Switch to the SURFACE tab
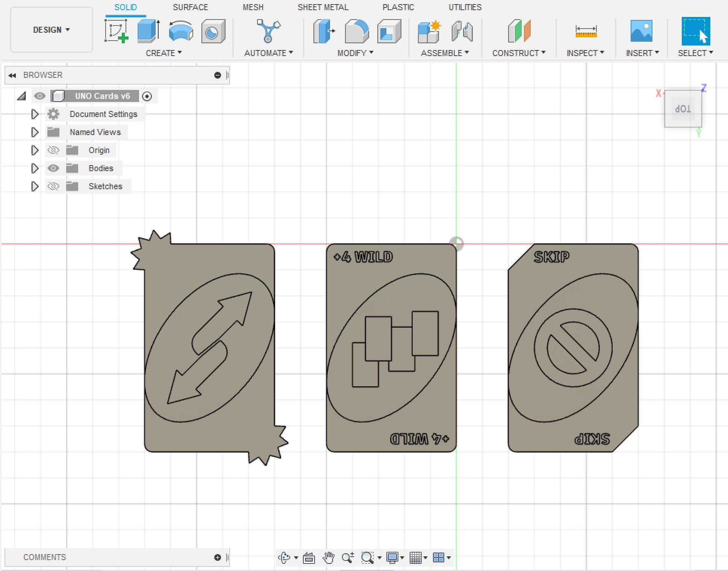This screenshot has width=728, height=571. [190, 7]
